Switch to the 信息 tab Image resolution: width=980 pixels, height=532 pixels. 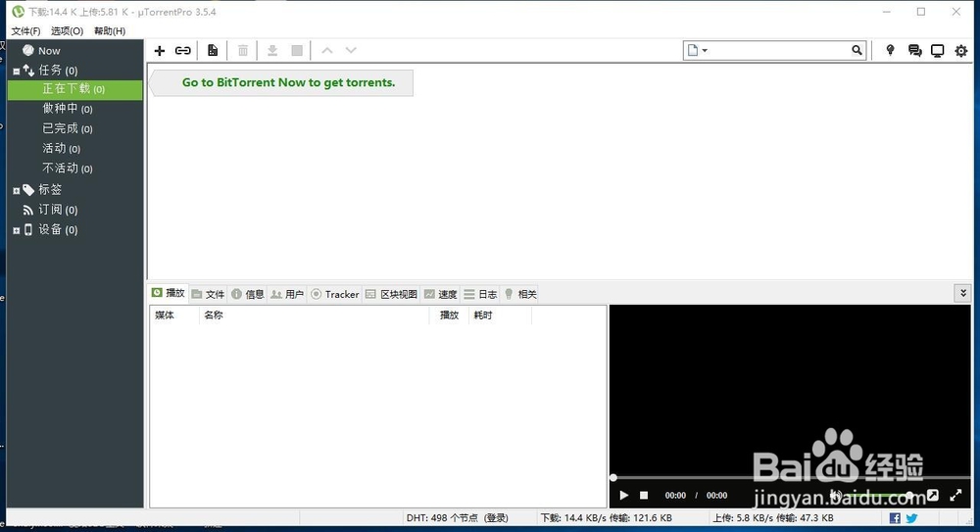[248, 294]
